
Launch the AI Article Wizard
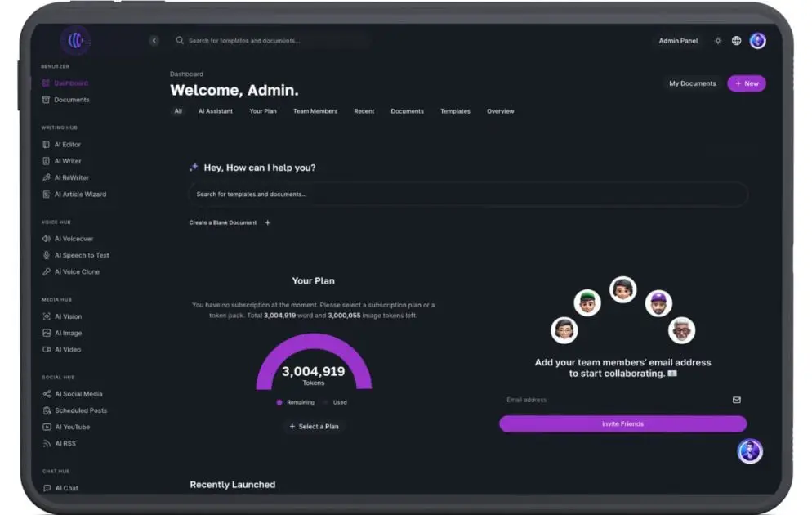[79, 194]
